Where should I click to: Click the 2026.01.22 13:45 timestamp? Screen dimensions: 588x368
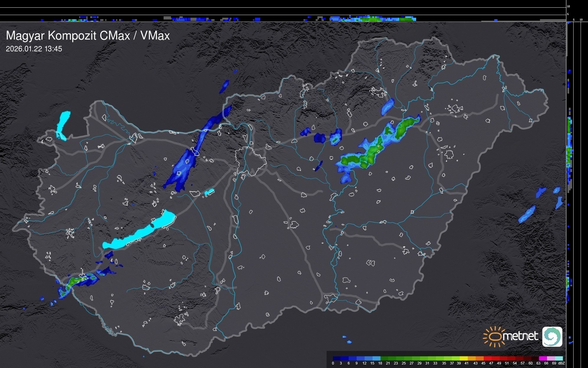[x=34, y=49]
